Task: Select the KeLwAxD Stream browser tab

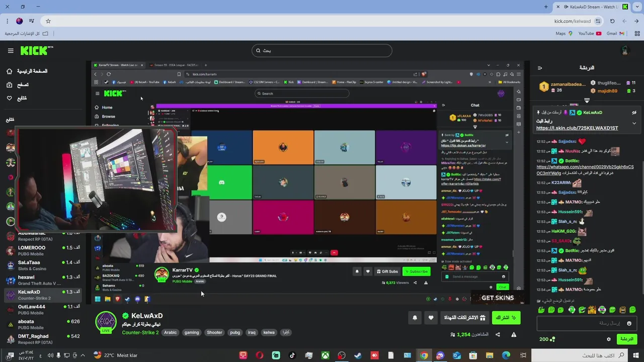Action: pos(592,7)
